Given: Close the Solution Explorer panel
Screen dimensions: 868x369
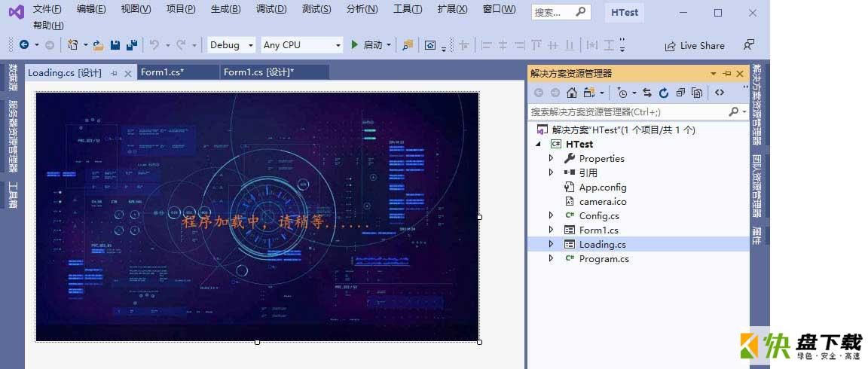Looking at the screenshot, I should [740, 74].
